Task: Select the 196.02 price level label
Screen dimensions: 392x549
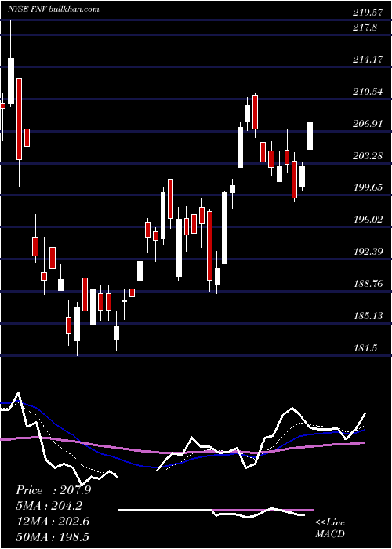Action: (367, 220)
